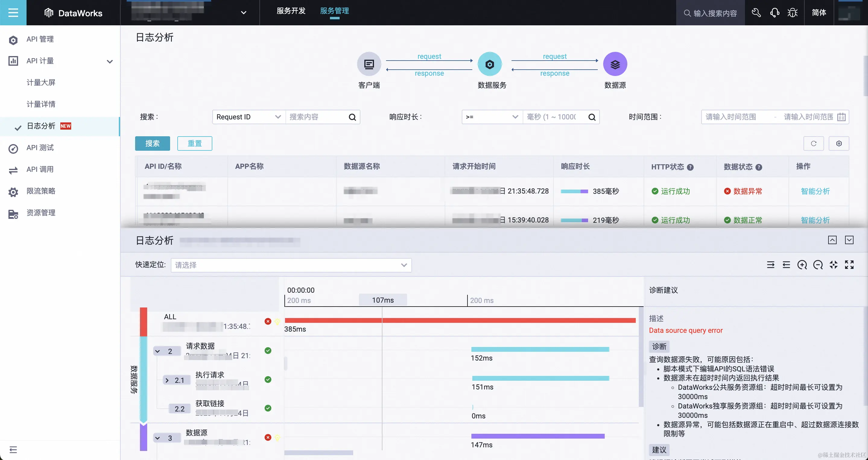Click the red 385ms ALL timeline bar
868x460 pixels.
point(460,320)
